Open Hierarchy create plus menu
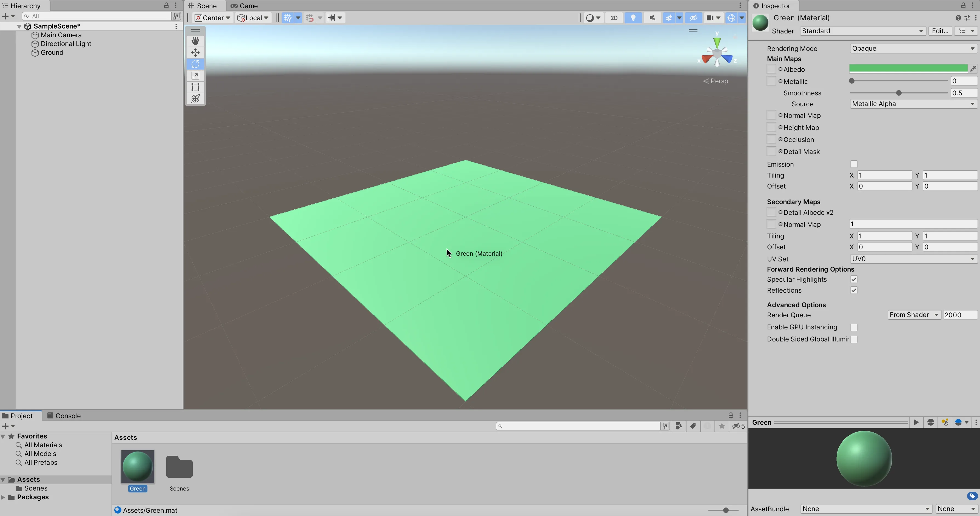 point(8,16)
